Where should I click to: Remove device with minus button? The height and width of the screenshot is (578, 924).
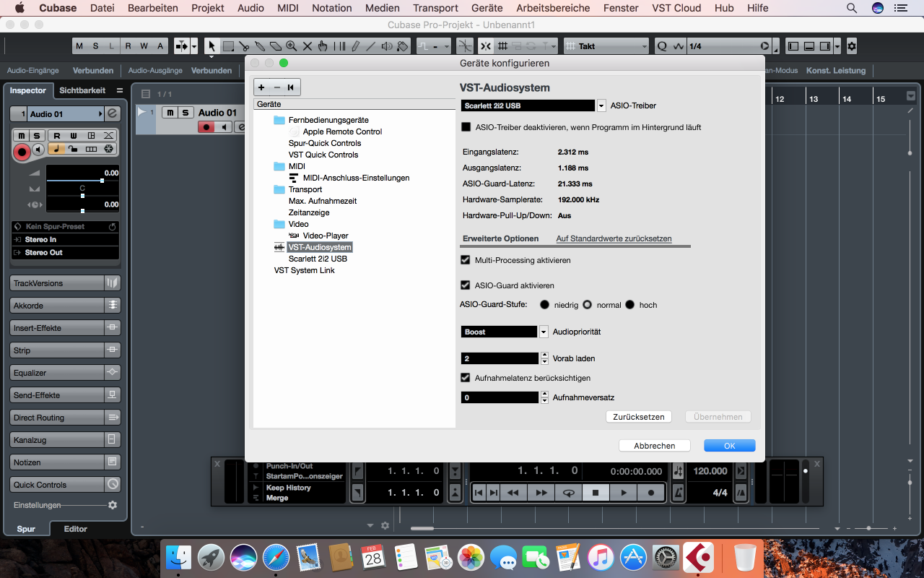(x=276, y=87)
